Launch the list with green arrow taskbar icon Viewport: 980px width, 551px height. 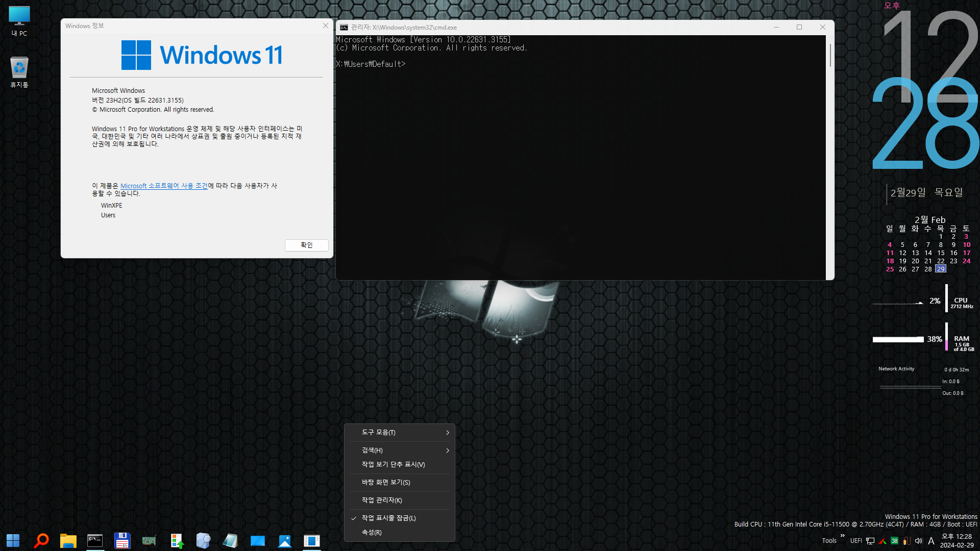pos(176,540)
